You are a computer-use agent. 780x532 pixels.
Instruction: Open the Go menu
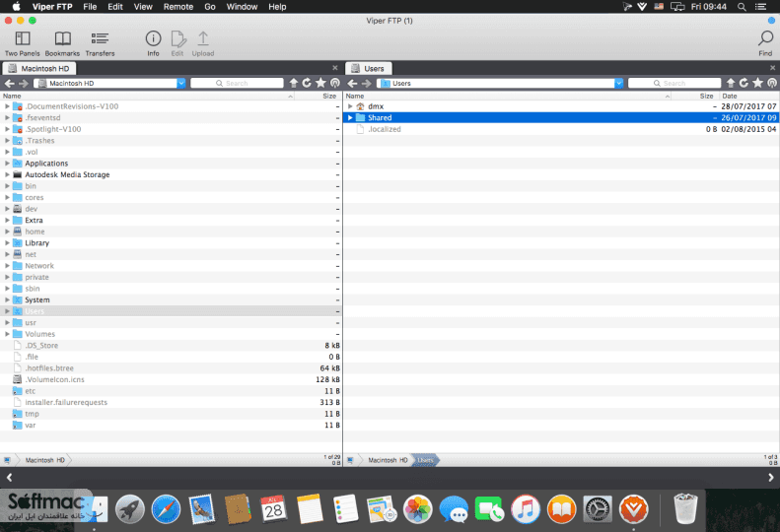point(210,7)
